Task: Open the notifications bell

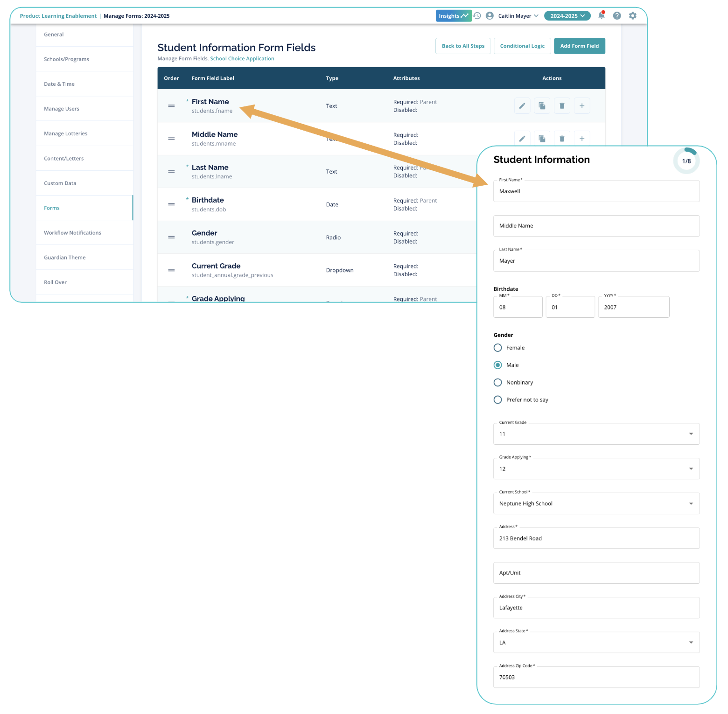Action: pyautogui.click(x=602, y=16)
